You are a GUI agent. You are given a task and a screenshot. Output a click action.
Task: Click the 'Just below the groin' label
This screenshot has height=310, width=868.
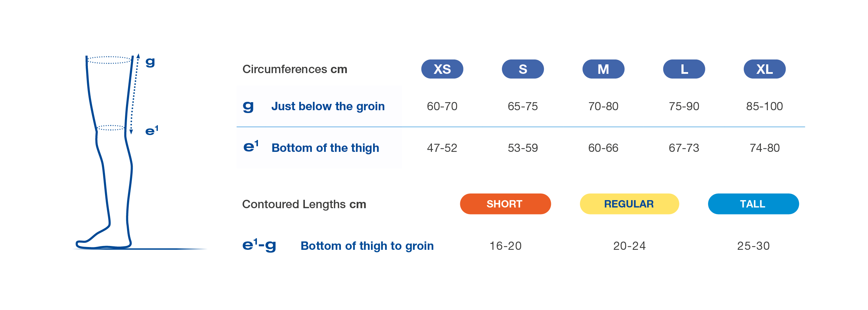tap(328, 106)
